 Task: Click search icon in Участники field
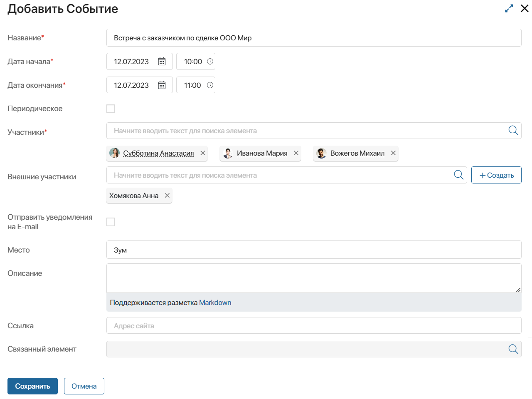(x=513, y=131)
